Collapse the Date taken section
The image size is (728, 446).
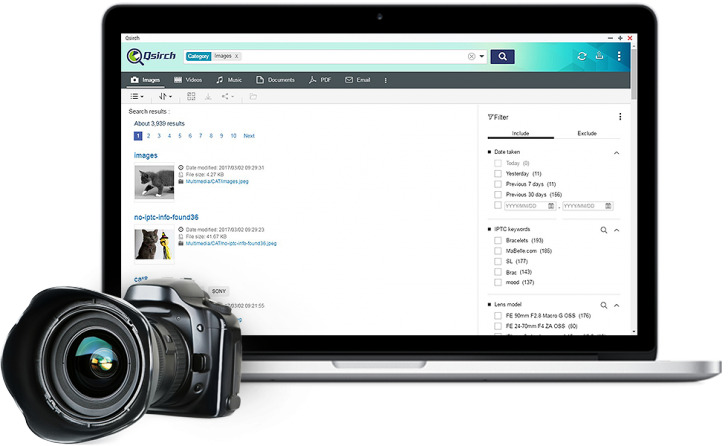click(616, 152)
